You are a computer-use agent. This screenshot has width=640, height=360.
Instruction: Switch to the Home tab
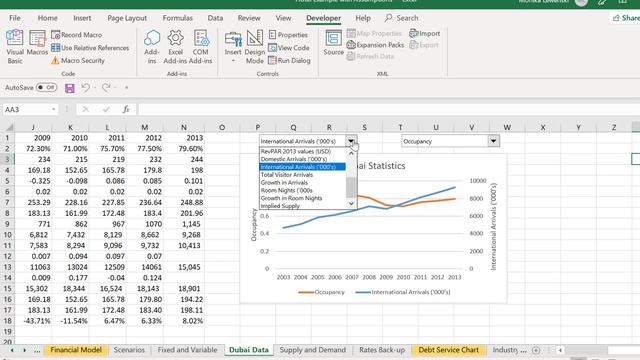tap(47, 18)
